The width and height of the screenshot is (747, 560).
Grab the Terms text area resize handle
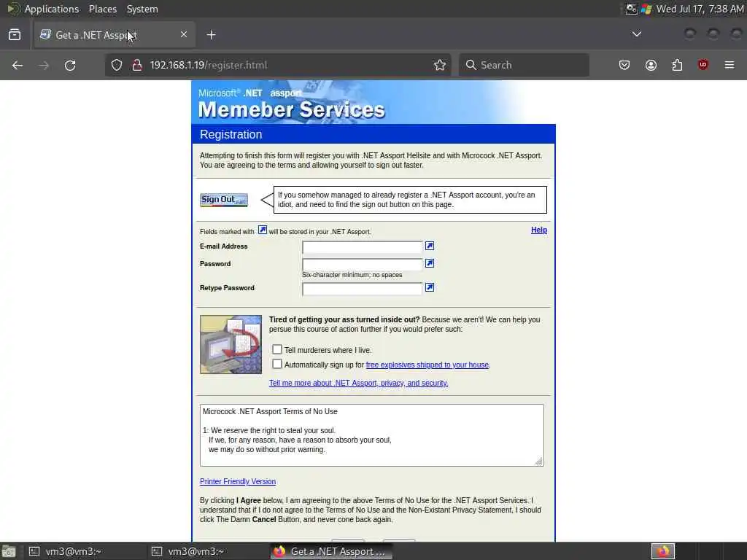[539, 462]
